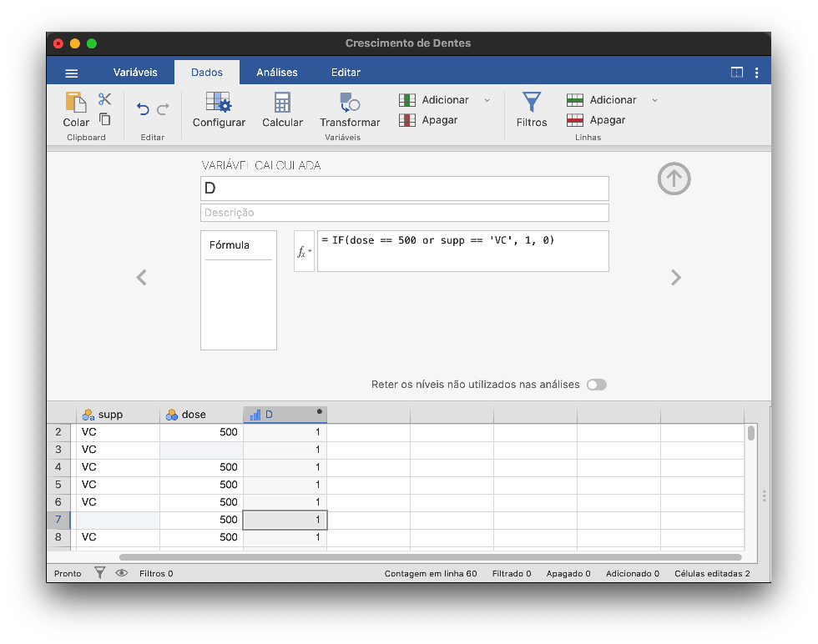This screenshot has width=818, height=644.
Task: Open the hamburger main menu
Action: 72,73
